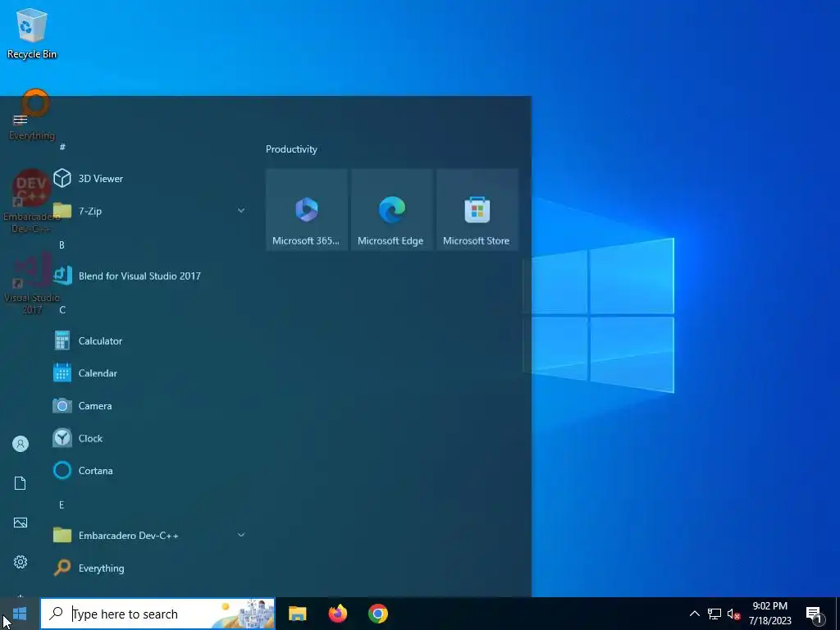840x630 pixels.
Task: Expand the Start menu hamburger button
Action: tap(21, 120)
